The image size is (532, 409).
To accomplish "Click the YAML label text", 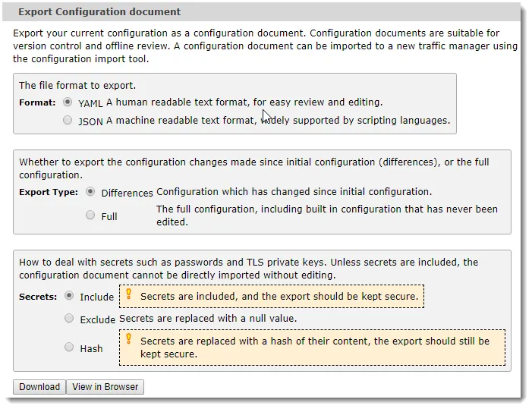I will click(90, 103).
